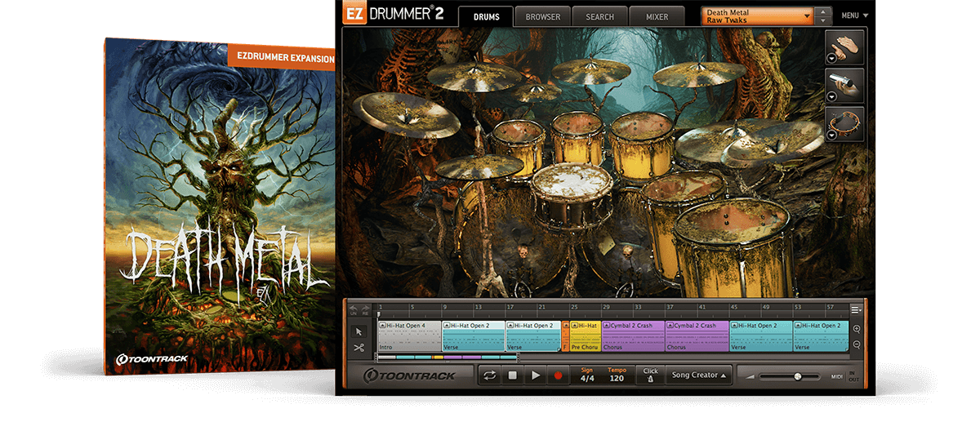Click the metronome icon under Click
980x422 pixels.
(650, 380)
